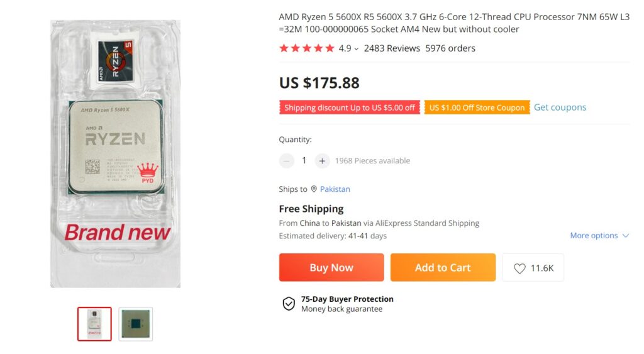Expand More options for shipping
644x354 pixels.
599,236
